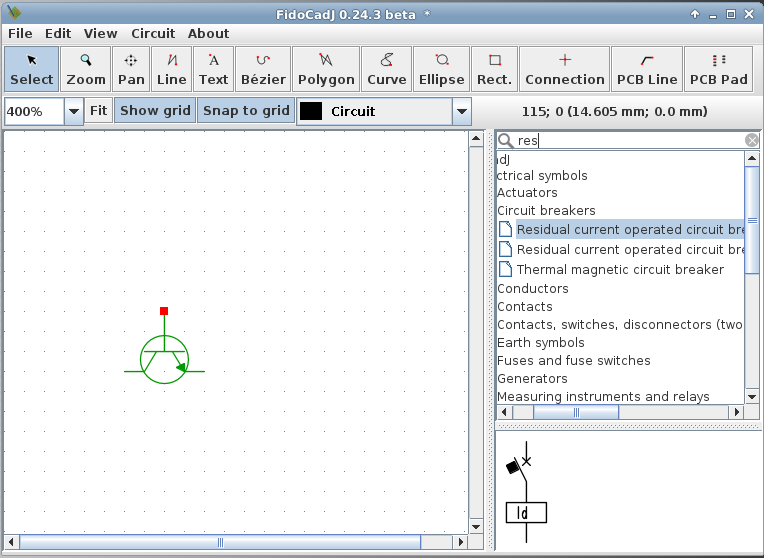Activate the Ellipse tool
Screen dimensions: 764x558
click(x=441, y=69)
